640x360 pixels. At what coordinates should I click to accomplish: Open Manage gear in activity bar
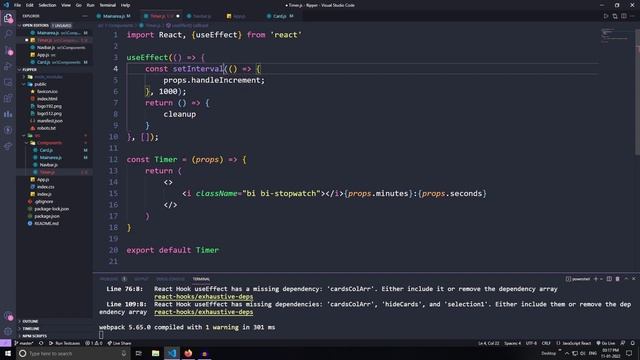(x=8, y=331)
